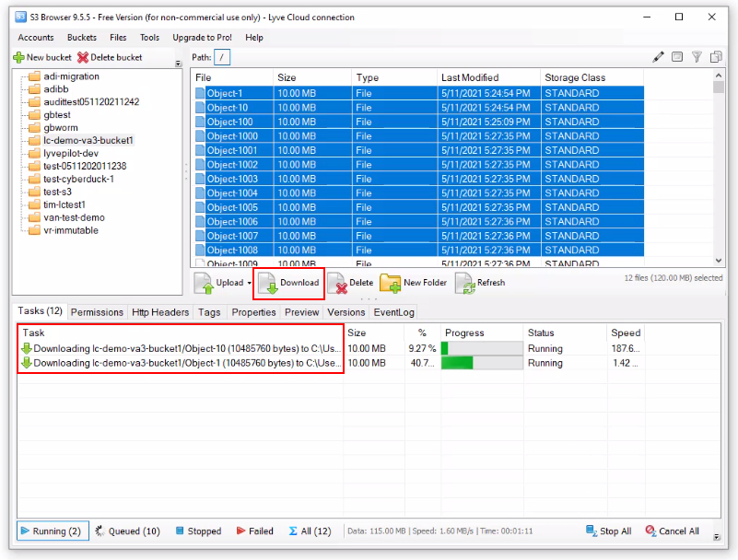
Task: Click Delete bucket red X icon
Action: pyautogui.click(x=110, y=57)
